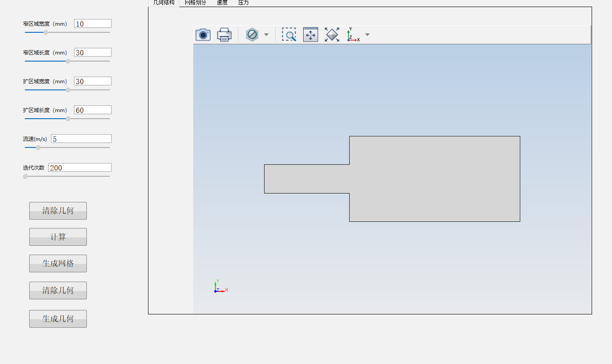612x364 pixels.
Task: Click the 扩区域宽度 (mm) label
Action: [45, 81]
